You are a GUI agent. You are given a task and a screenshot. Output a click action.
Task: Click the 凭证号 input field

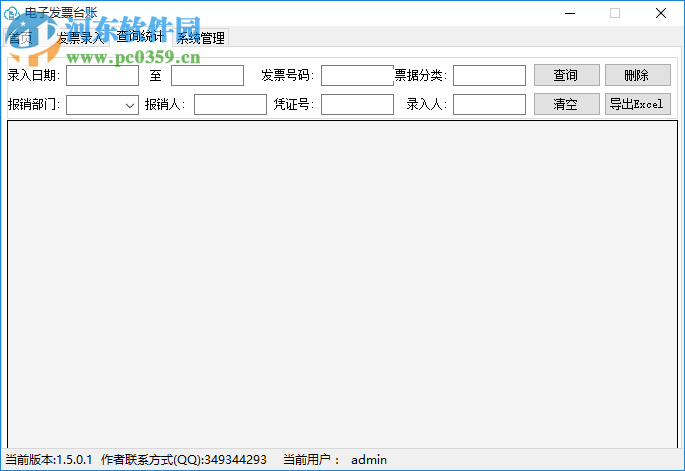click(357, 104)
